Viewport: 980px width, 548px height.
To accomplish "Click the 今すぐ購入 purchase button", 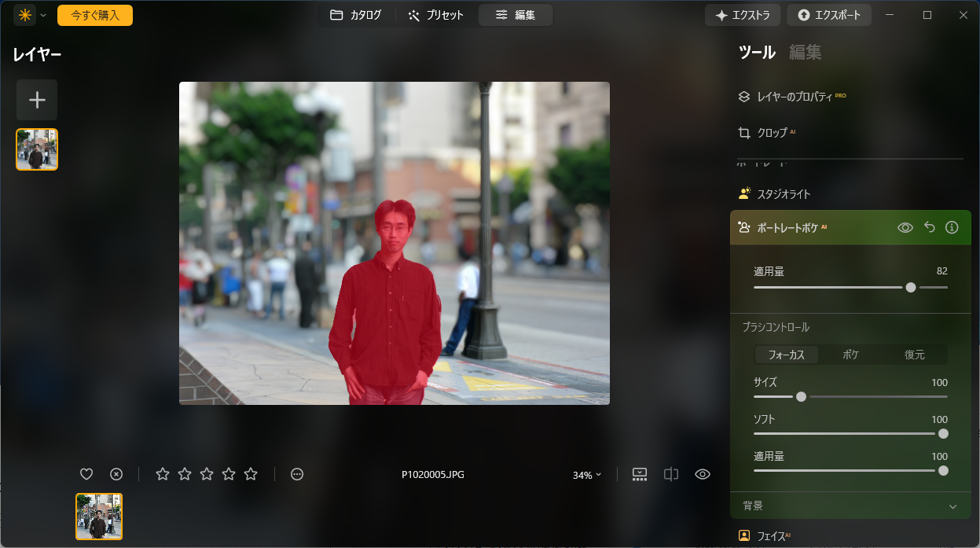I will (94, 14).
